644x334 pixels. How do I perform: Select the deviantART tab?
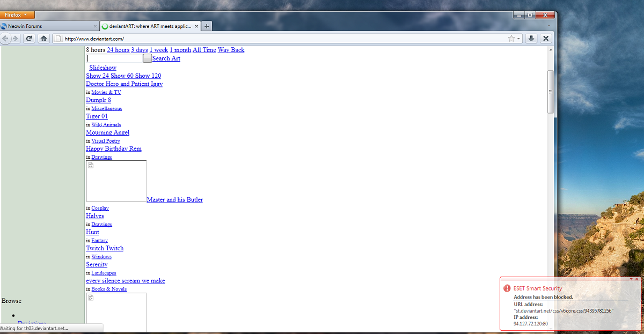[150, 26]
